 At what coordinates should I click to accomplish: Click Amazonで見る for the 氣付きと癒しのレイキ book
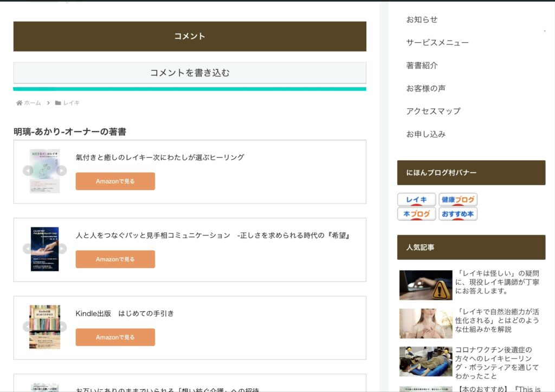(115, 181)
